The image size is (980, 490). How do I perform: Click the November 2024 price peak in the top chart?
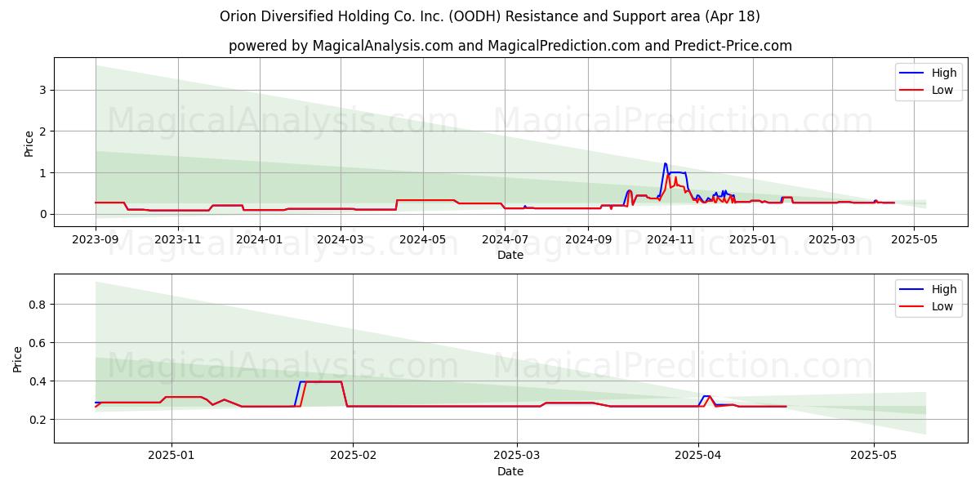point(666,163)
